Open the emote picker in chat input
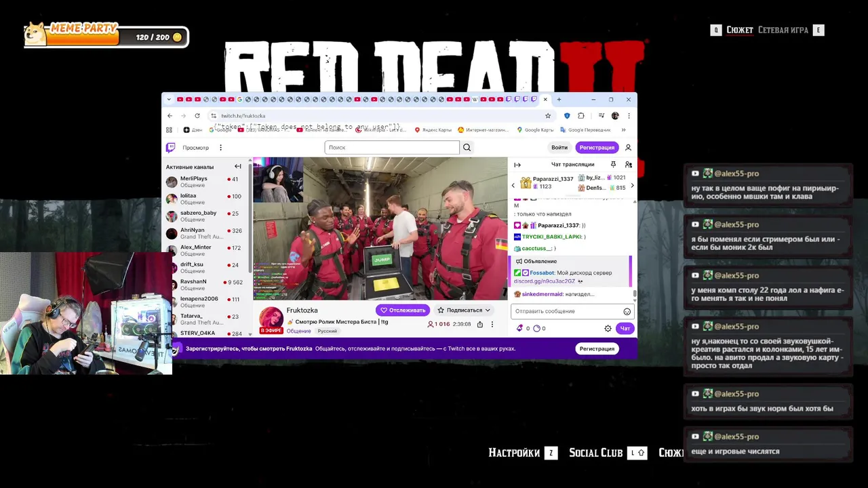 pos(627,312)
